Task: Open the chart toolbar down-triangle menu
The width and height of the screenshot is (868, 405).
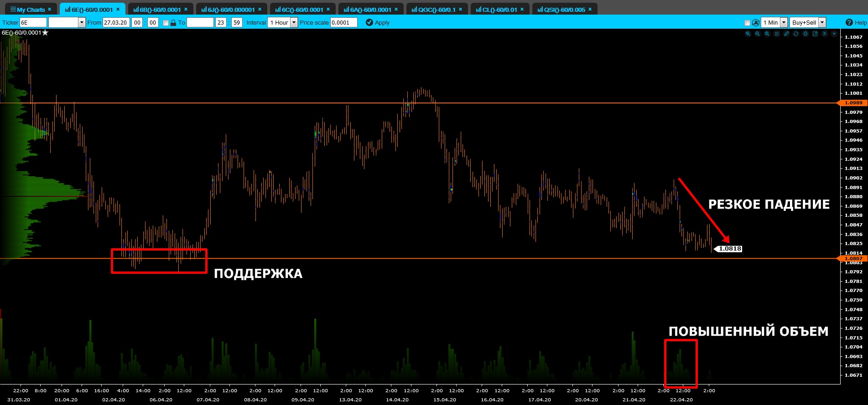Action: tap(834, 34)
